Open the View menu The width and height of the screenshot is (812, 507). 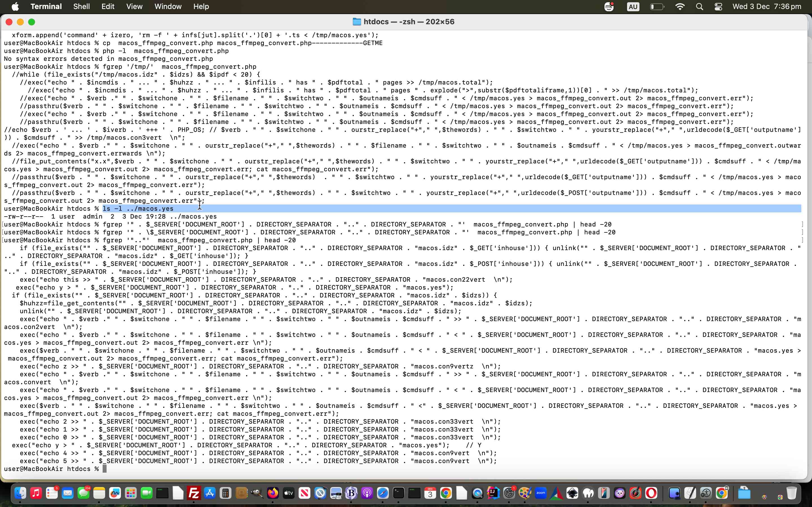134,6
